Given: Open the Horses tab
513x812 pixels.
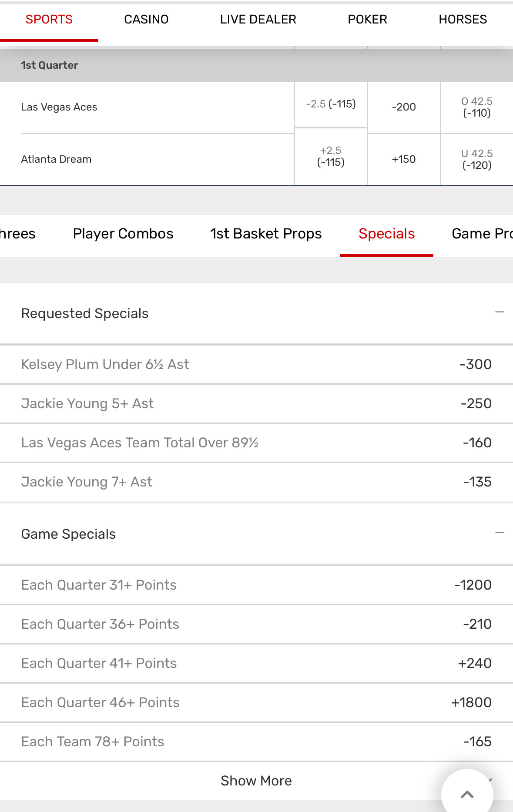Looking at the screenshot, I should [x=463, y=20].
